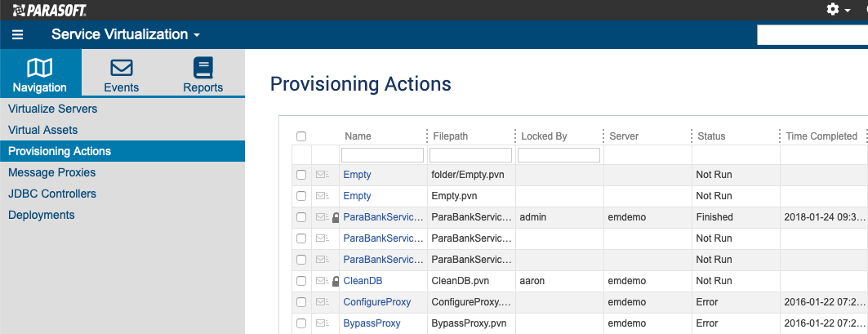Sort by the Name column header
Viewport: 868px width, 334px height.
click(358, 136)
